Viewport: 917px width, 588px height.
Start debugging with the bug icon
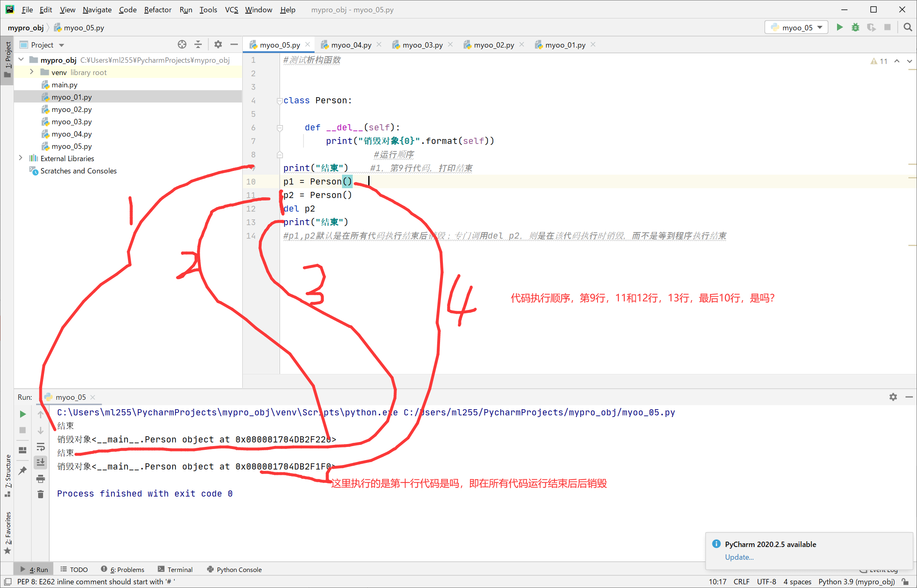point(855,27)
